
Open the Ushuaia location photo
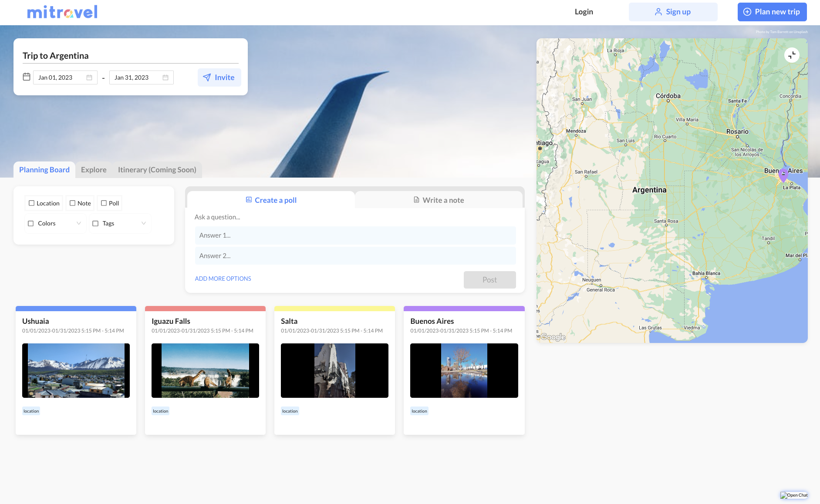[x=76, y=370]
